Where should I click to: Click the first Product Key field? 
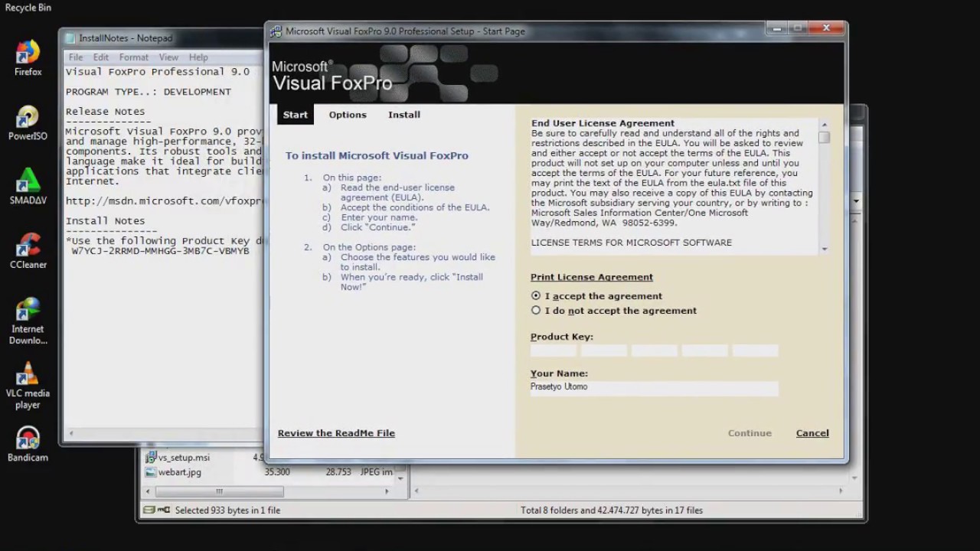point(554,350)
